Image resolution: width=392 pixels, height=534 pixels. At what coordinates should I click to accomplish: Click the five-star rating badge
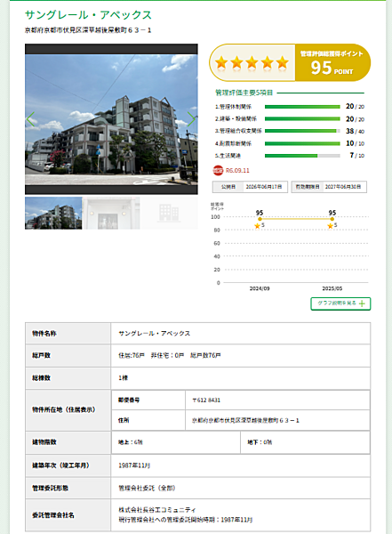point(252,62)
